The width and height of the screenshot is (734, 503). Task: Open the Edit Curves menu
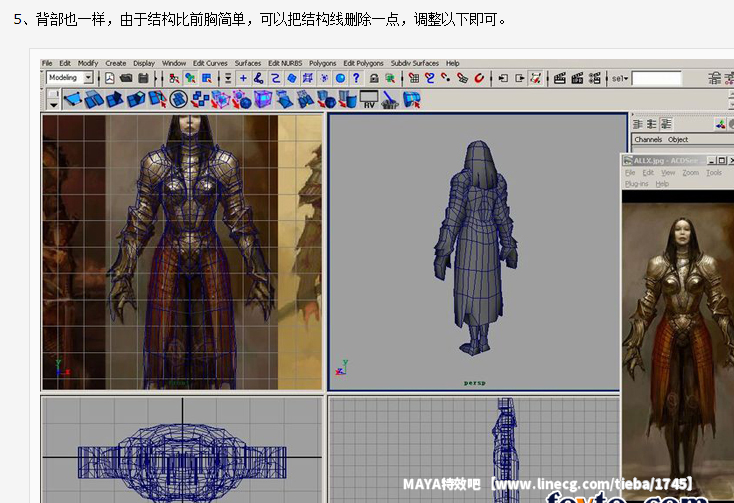[x=210, y=63]
